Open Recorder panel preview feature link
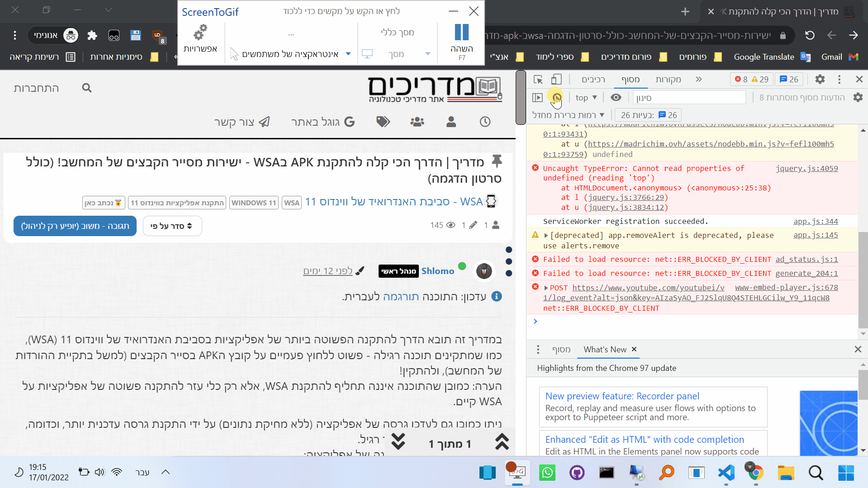The height and width of the screenshot is (488, 868). 622,396
